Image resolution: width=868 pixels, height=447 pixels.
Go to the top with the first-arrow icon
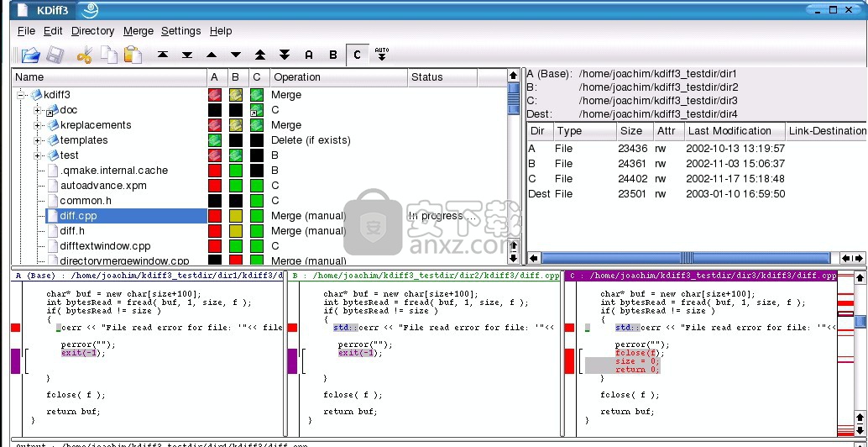[163, 55]
